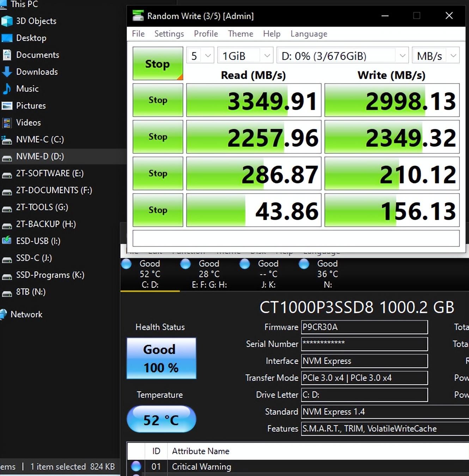Click the Music note icon

point(7,89)
